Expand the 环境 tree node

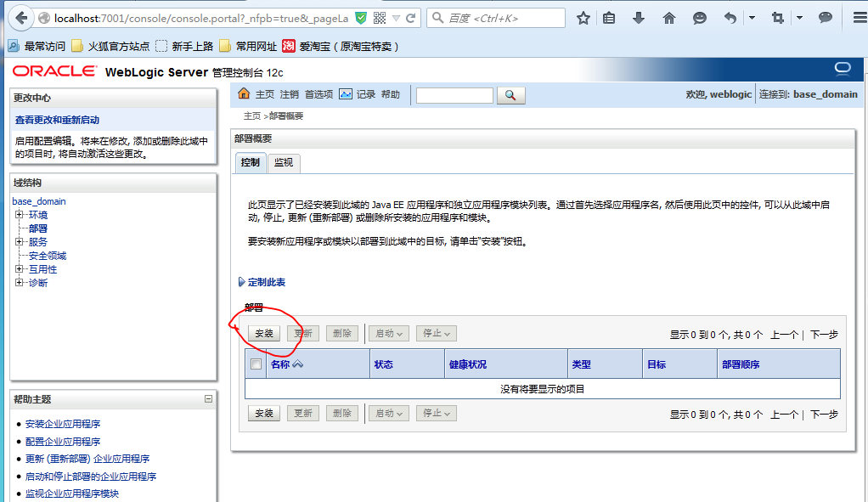click(20, 214)
